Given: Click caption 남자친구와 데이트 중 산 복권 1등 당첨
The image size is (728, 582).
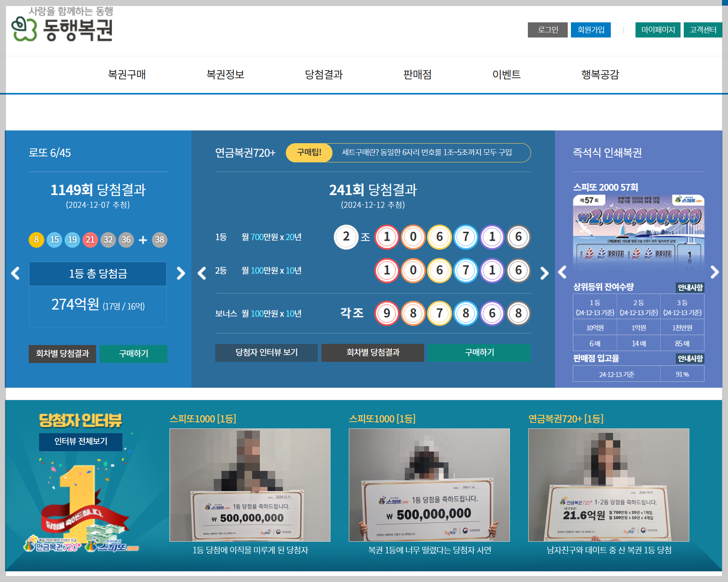Looking at the screenshot, I should tap(609, 550).
